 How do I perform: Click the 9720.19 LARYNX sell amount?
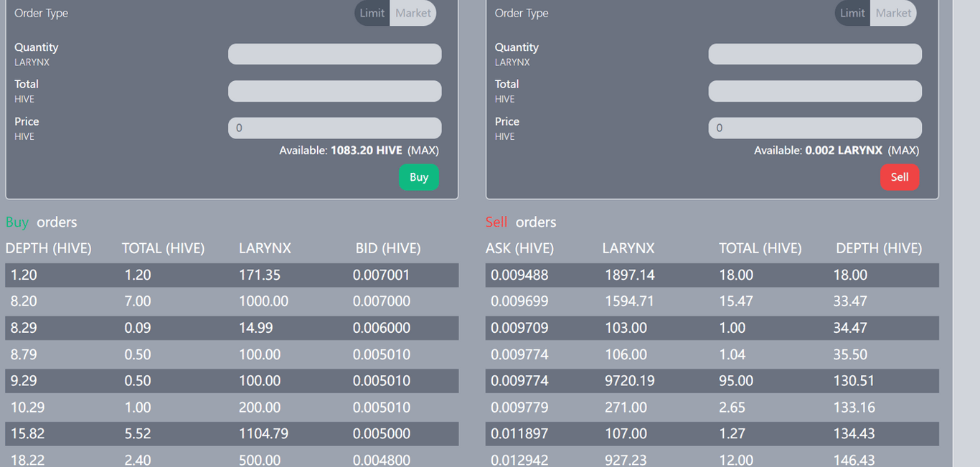630,381
